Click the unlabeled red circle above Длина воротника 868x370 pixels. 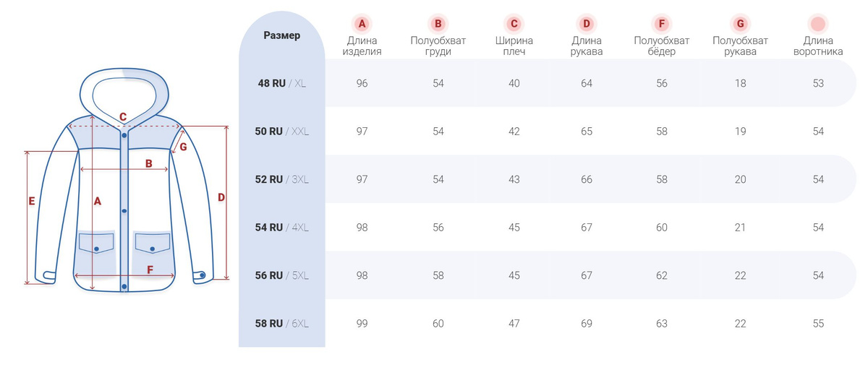[x=818, y=24]
